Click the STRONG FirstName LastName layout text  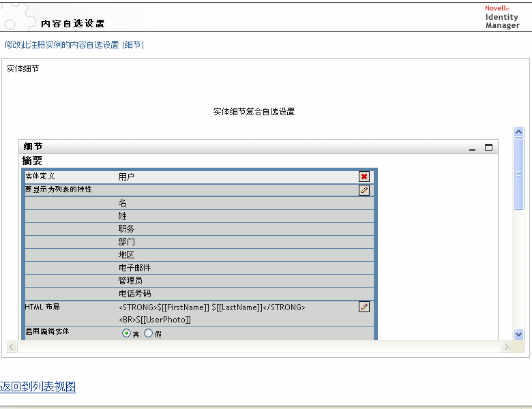pyautogui.click(x=212, y=307)
